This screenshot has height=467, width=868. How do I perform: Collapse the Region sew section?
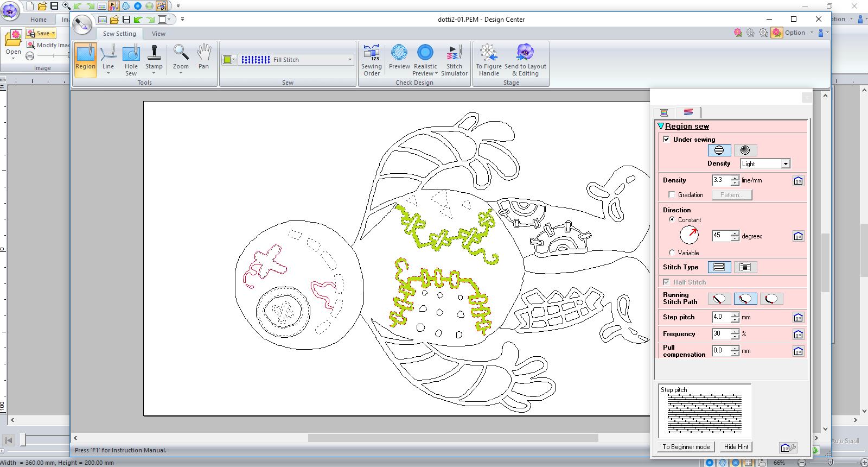tap(661, 126)
